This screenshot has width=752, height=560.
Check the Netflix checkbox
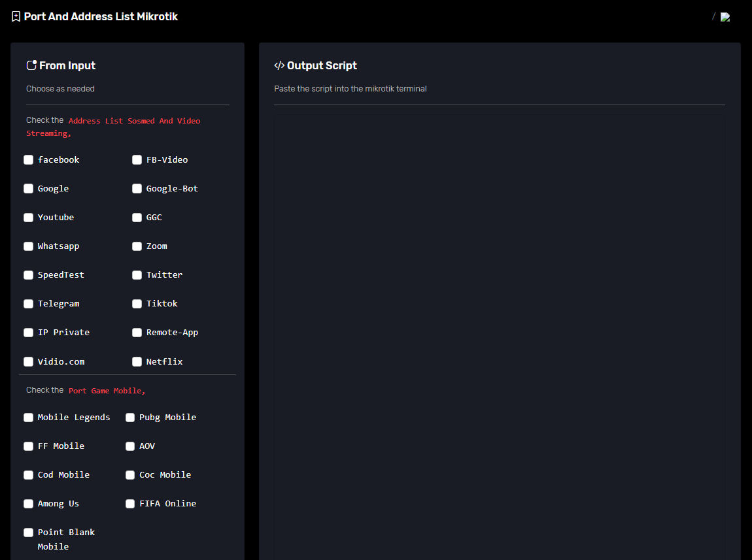(x=137, y=361)
